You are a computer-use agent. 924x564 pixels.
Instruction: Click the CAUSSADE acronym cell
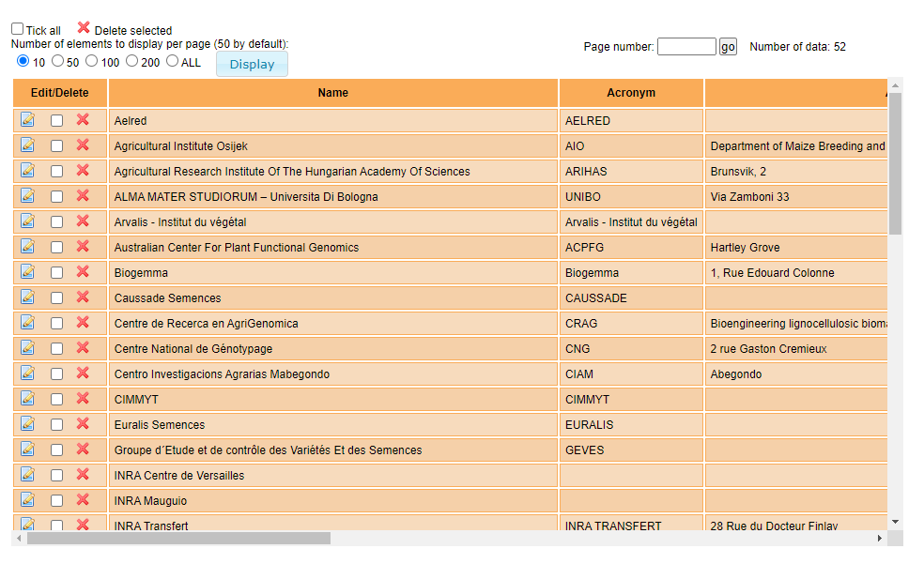click(x=631, y=297)
